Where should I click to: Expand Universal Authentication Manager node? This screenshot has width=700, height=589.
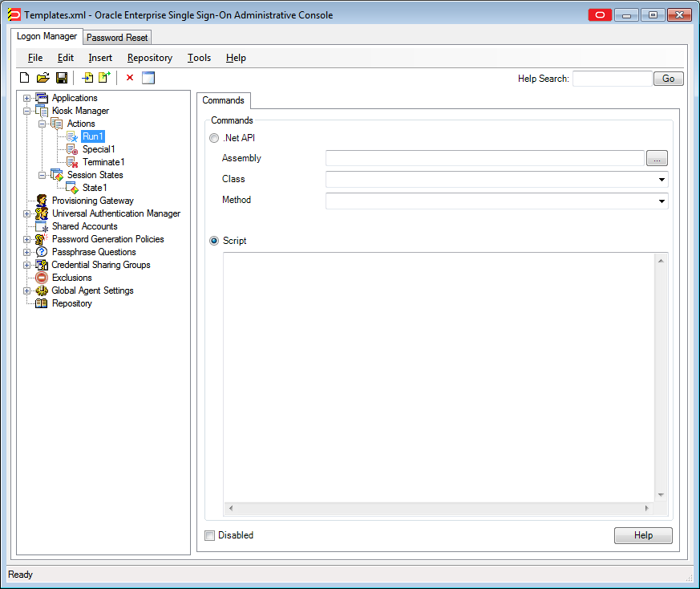[x=26, y=214]
